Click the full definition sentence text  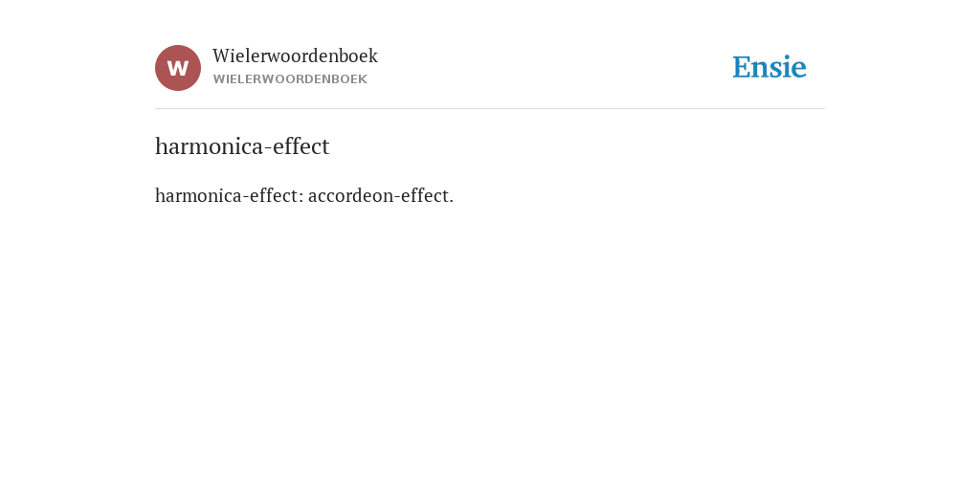(304, 195)
